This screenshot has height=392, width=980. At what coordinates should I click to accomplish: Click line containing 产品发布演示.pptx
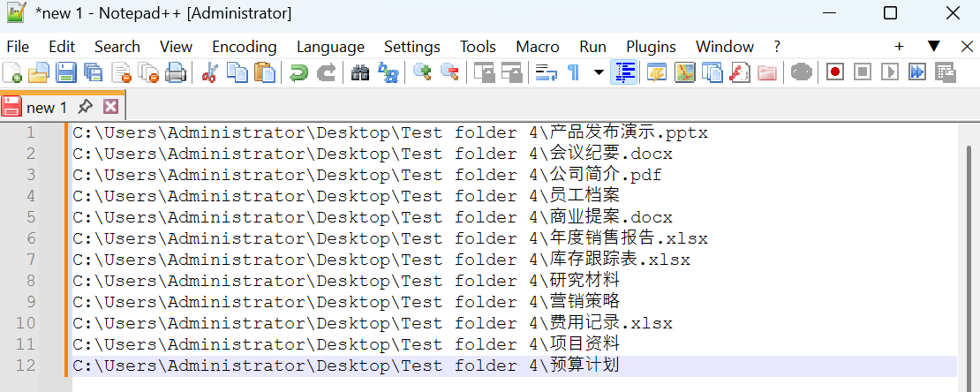click(x=515, y=133)
